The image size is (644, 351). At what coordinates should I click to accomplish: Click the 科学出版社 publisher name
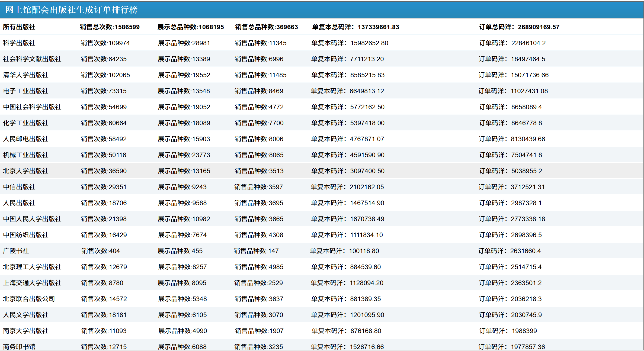click(x=19, y=43)
